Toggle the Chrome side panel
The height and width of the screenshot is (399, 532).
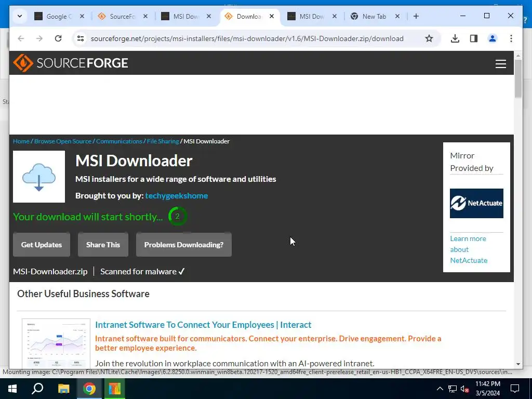[x=474, y=38]
